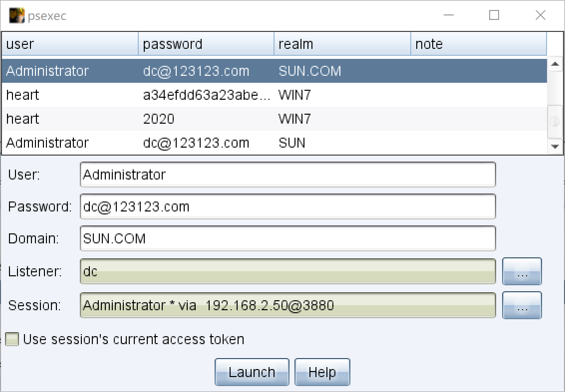Launch the psexec attack
This screenshot has height=392, width=565.
(x=252, y=372)
